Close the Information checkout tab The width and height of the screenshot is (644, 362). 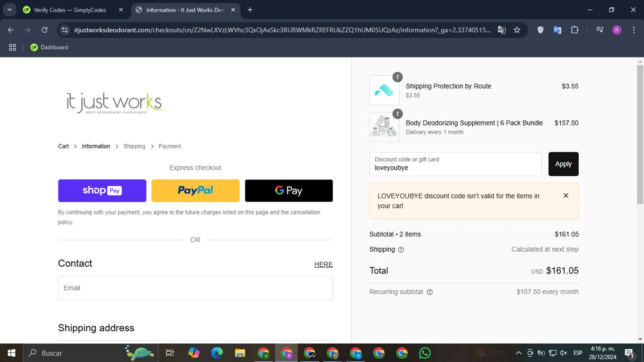click(x=233, y=10)
